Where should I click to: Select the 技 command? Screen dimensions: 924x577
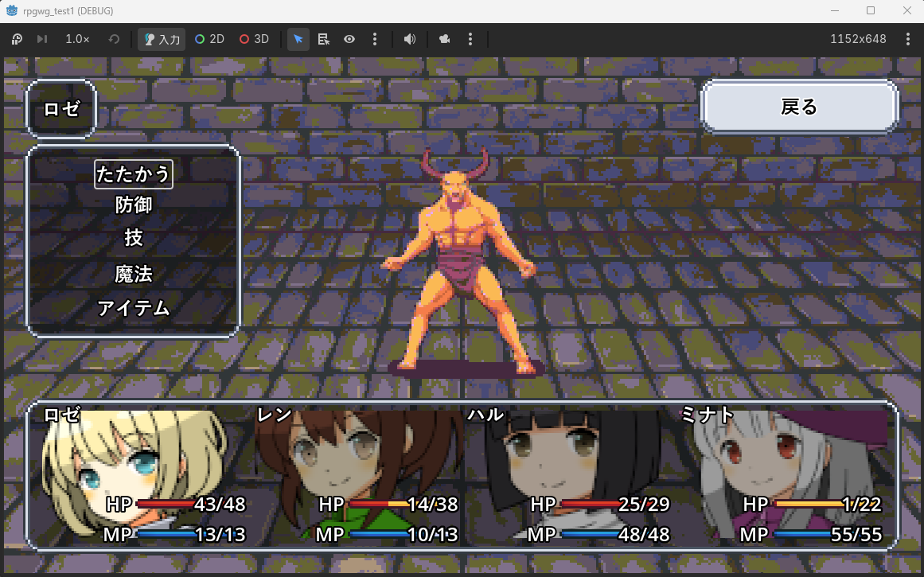(134, 237)
